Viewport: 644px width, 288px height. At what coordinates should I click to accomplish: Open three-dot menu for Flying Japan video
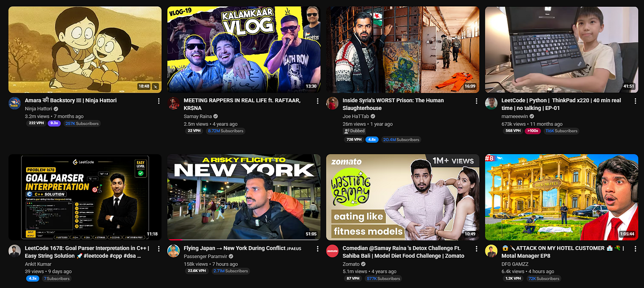317,248
